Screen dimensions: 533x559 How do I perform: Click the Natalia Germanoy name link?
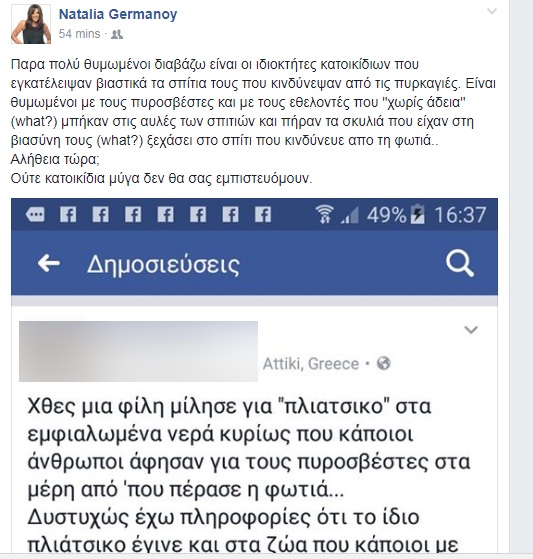[118, 14]
